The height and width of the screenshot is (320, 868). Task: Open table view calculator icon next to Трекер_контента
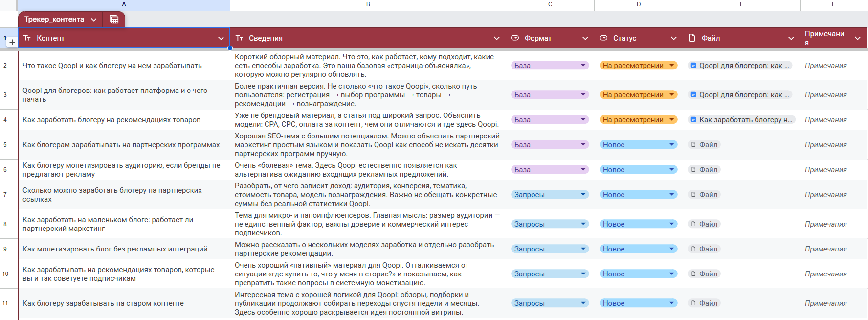pos(114,20)
